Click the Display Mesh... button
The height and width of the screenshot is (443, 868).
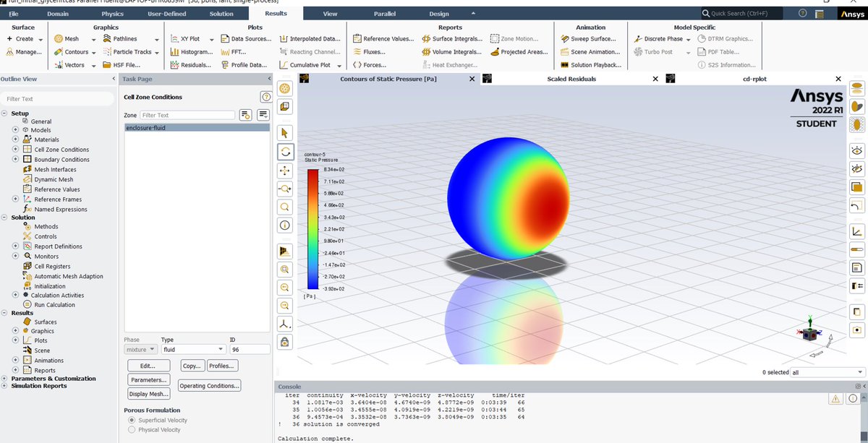click(149, 394)
